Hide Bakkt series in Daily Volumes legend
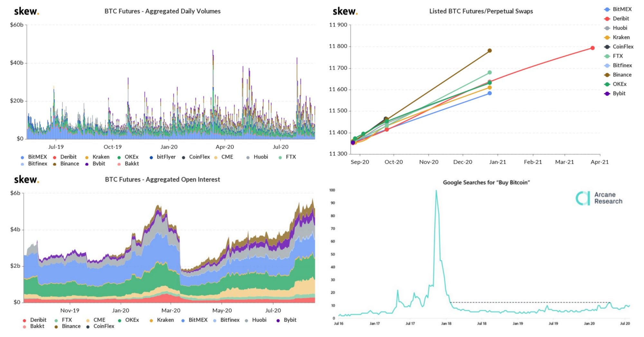Screen dimensions: 644x337 coord(128,164)
